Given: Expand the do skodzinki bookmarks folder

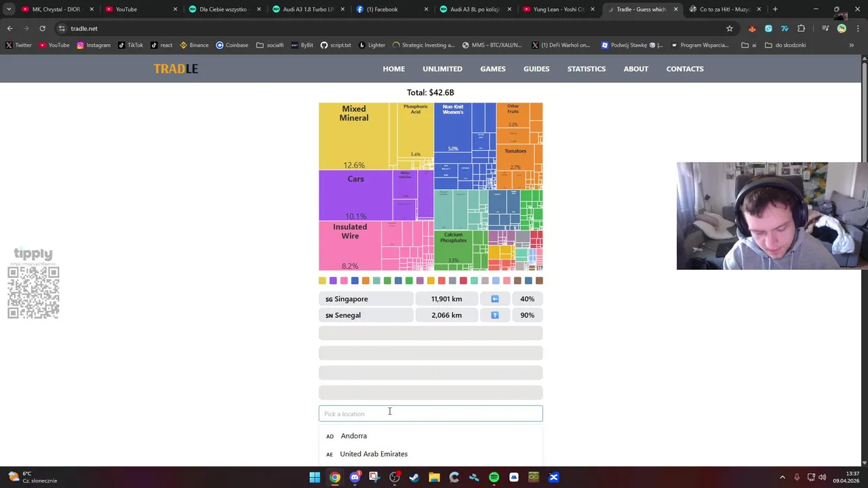Looking at the screenshot, I should point(785,45).
